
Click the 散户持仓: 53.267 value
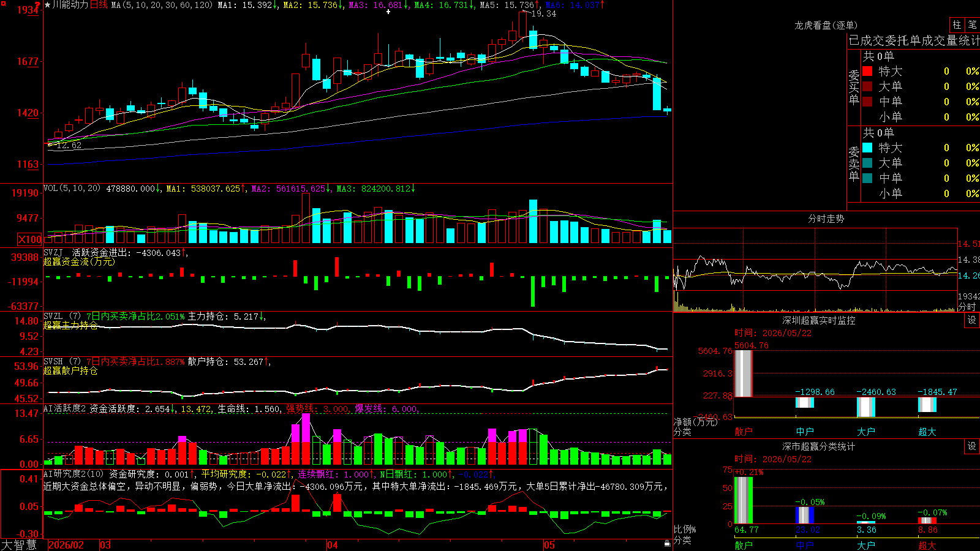click(x=225, y=362)
